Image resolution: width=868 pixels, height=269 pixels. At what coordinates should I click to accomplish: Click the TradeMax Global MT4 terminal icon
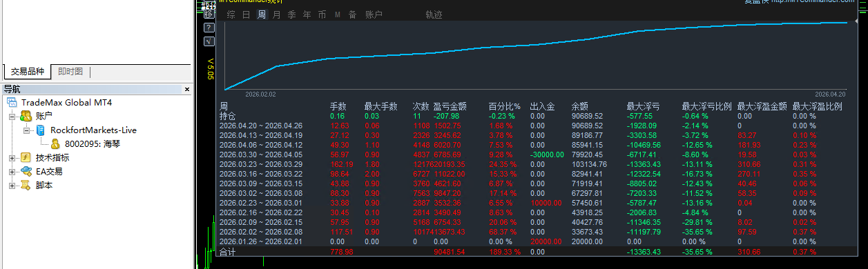tap(12, 102)
